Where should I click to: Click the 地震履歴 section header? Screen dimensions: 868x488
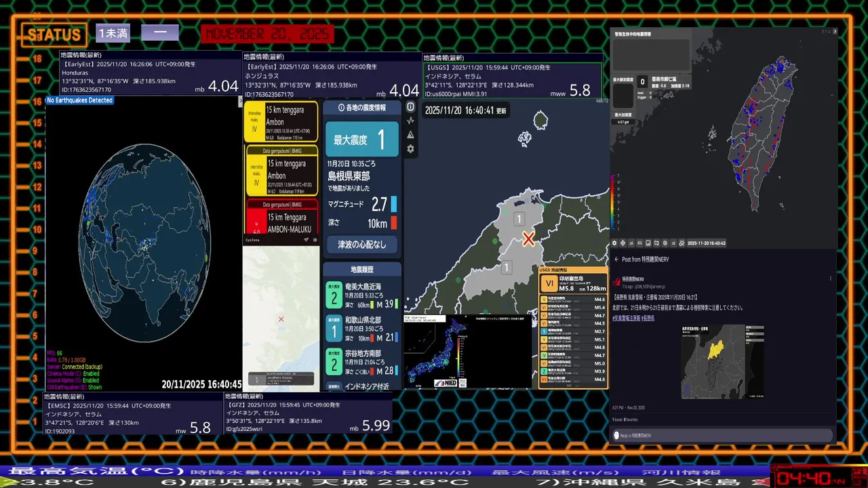(x=361, y=269)
